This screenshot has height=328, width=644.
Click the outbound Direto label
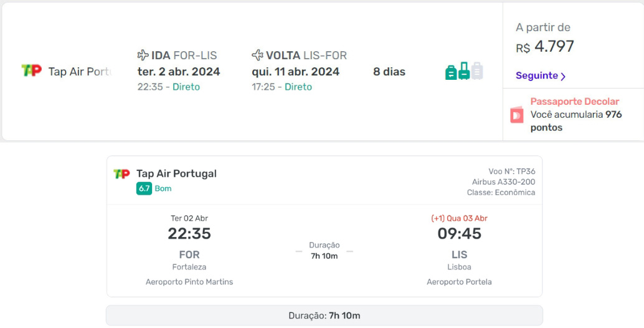(186, 87)
